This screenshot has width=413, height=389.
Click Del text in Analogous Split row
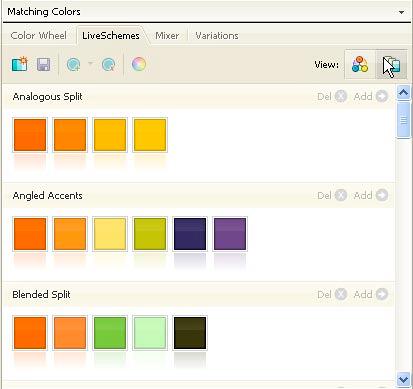coord(324,97)
